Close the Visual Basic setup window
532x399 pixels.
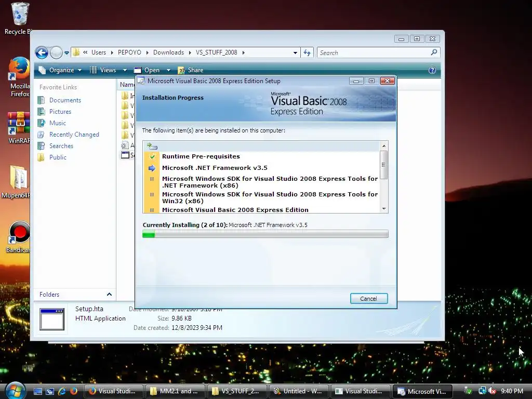coord(387,81)
